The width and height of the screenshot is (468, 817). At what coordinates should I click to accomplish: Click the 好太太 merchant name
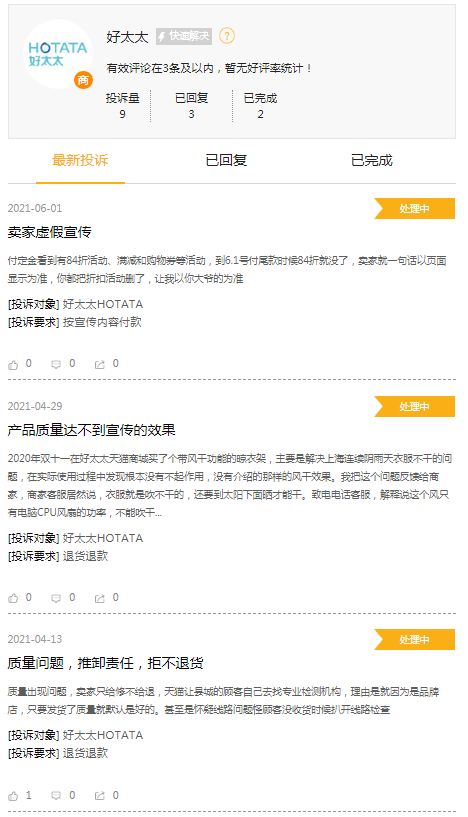127,36
